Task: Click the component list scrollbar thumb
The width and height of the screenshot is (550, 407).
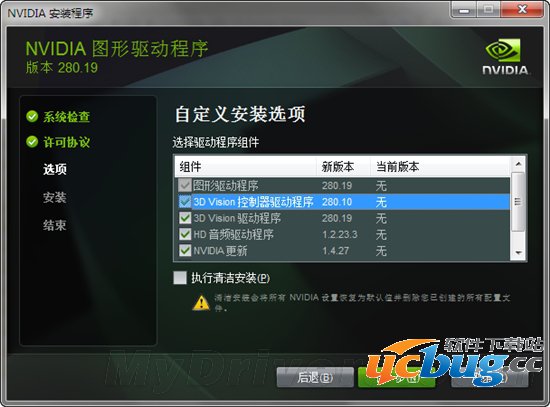Action: pyautogui.click(x=518, y=202)
